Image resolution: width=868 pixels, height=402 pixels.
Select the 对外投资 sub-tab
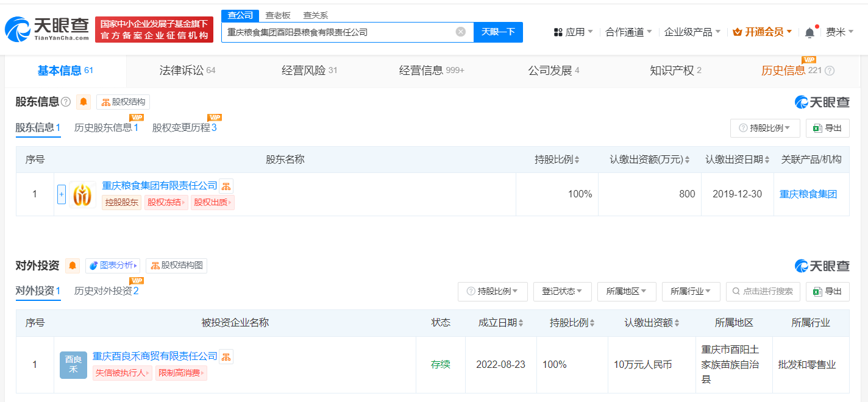click(x=38, y=291)
